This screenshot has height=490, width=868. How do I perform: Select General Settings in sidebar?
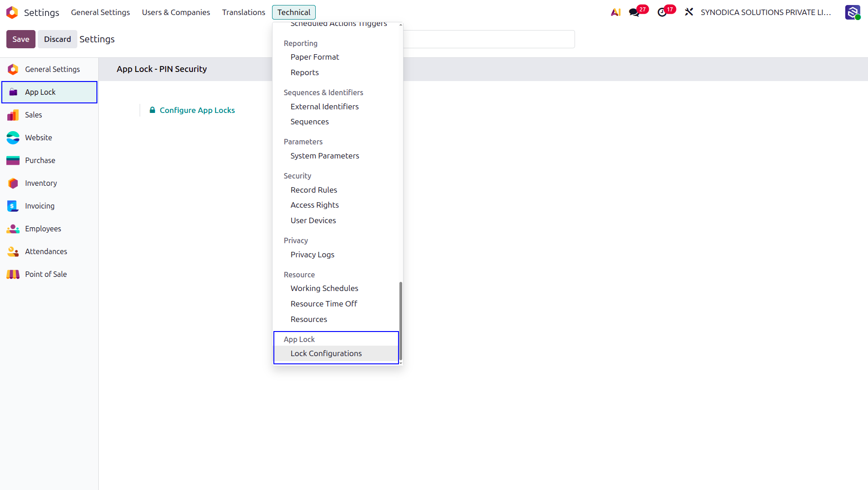(x=49, y=69)
